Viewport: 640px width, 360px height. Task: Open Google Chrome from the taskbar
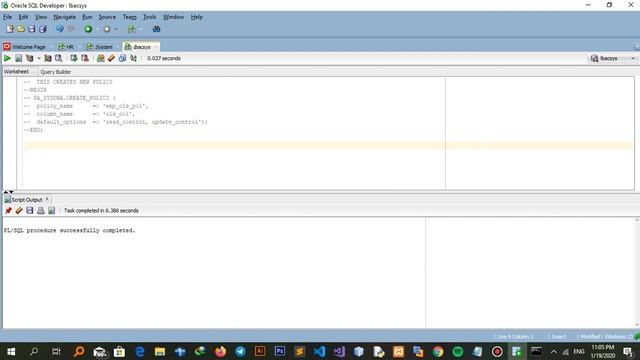tap(438, 351)
